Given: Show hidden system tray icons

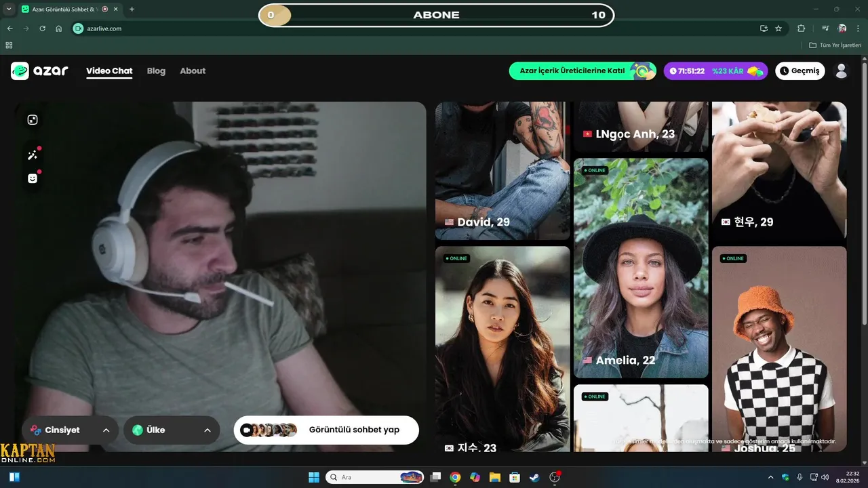Looking at the screenshot, I should tap(770, 477).
